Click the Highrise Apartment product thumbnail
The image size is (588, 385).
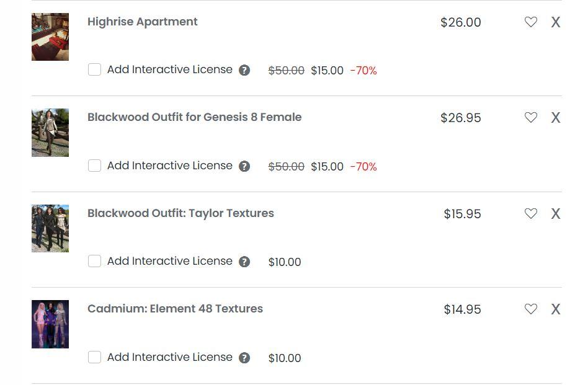pos(50,37)
